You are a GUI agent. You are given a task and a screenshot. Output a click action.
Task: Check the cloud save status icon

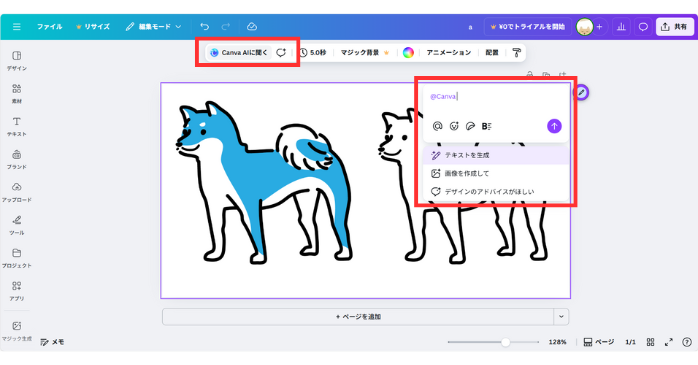(252, 27)
